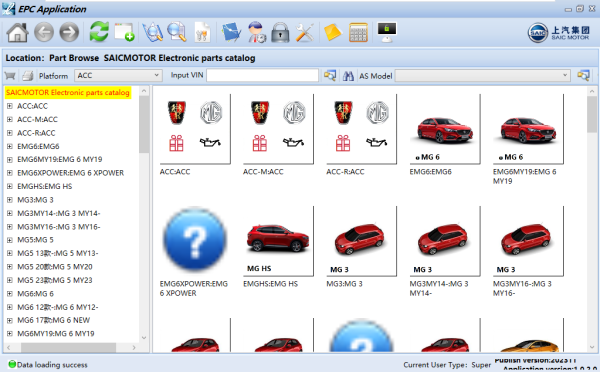Select EMG6MY19:EMG 6 MY19 tree item
The height and width of the screenshot is (372, 600).
pos(60,159)
